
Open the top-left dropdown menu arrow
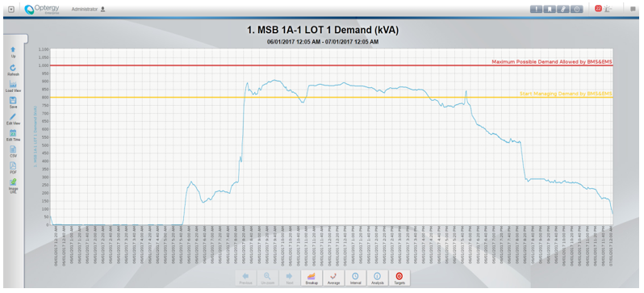click(11, 9)
